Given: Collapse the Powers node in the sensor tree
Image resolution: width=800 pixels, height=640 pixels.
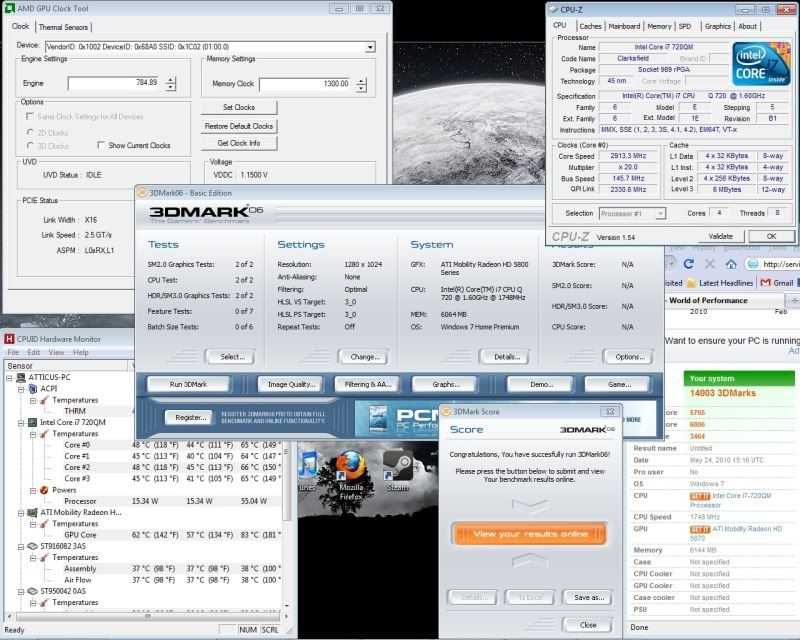Looking at the screenshot, I should tap(33, 490).
